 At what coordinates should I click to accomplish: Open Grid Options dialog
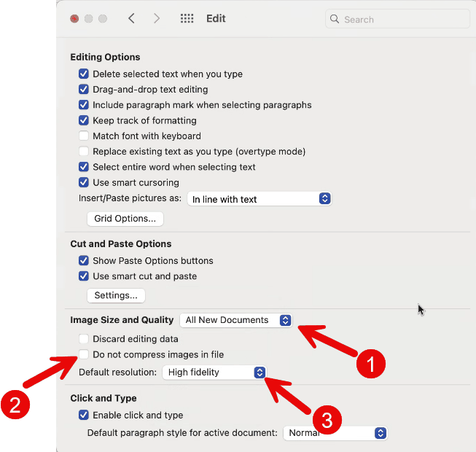[125, 219]
